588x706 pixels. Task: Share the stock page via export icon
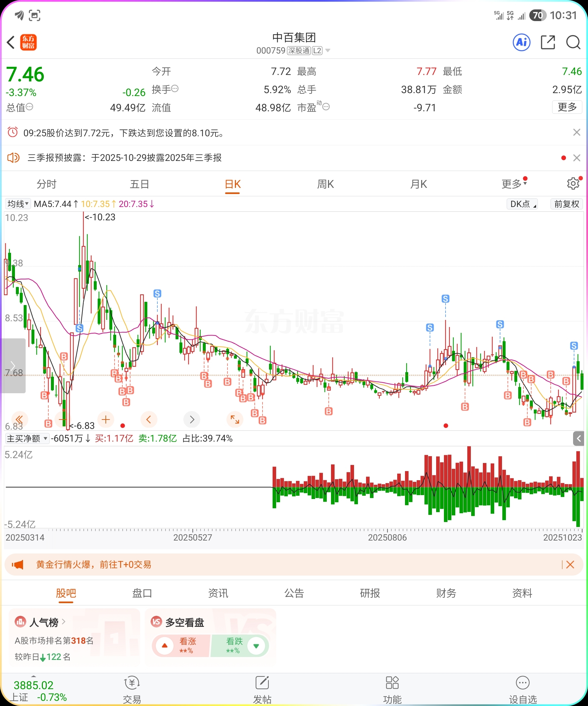[548, 43]
